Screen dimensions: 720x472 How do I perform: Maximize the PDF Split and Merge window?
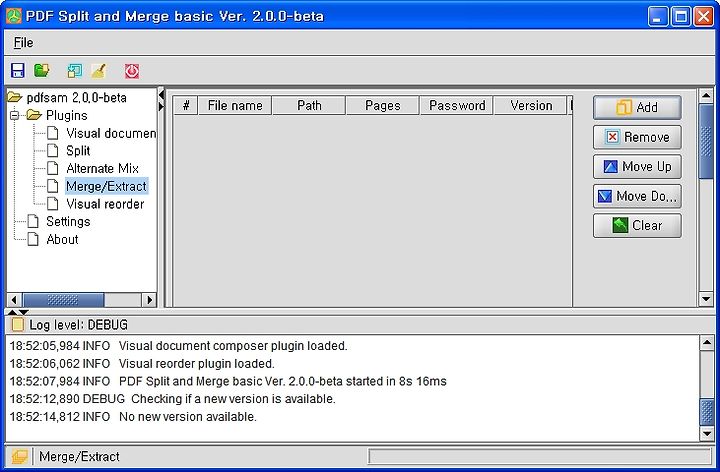[681, 17]
